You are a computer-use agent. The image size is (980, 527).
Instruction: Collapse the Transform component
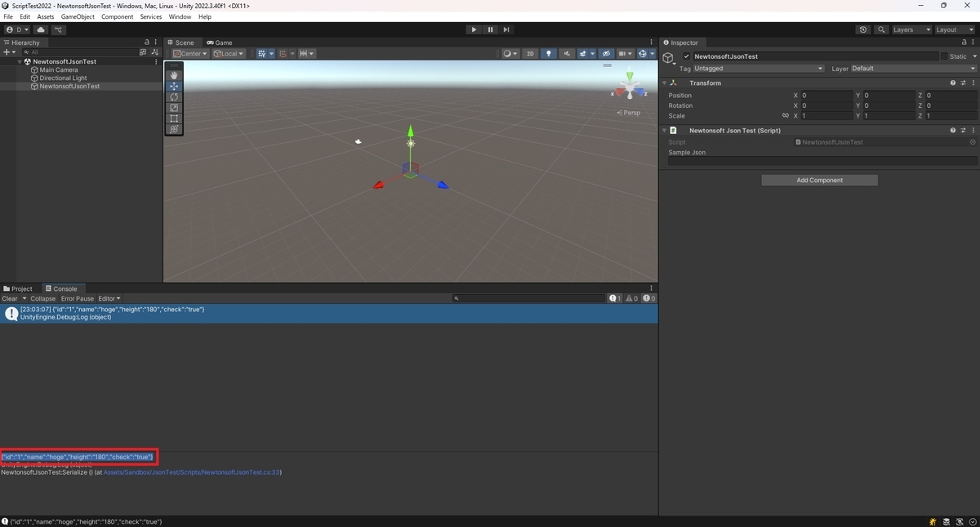click(664, 83)
